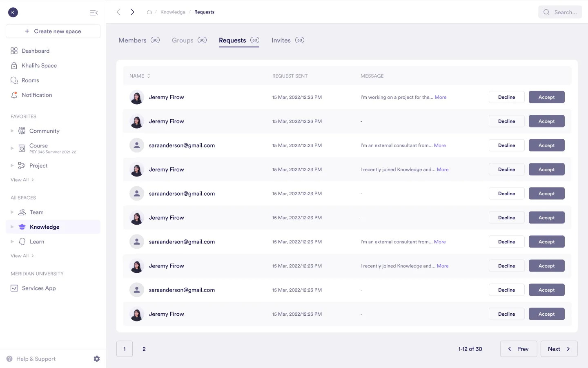
Task: Collapse the left sidebar
Action: coord(94,12)
